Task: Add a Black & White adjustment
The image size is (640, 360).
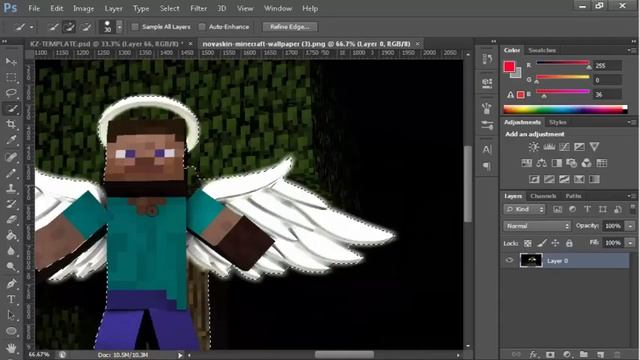Action: [557, 163]
